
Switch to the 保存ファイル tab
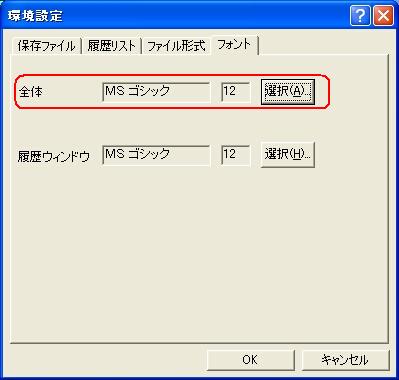point(46,46)
